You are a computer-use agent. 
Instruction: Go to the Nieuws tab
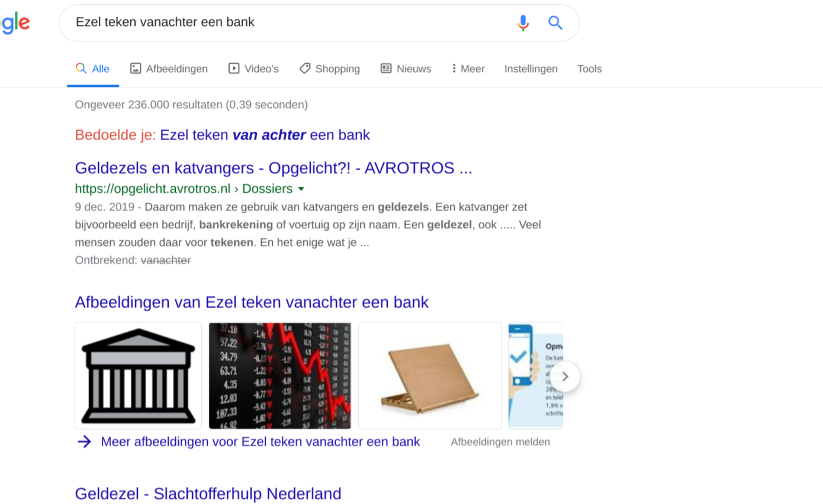pos(406,69)
